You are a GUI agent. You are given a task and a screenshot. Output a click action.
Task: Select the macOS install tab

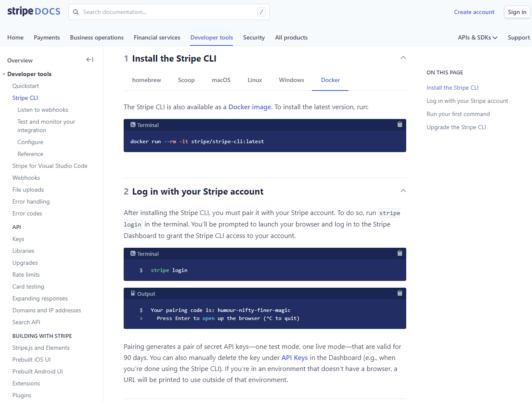pos(221,80)
